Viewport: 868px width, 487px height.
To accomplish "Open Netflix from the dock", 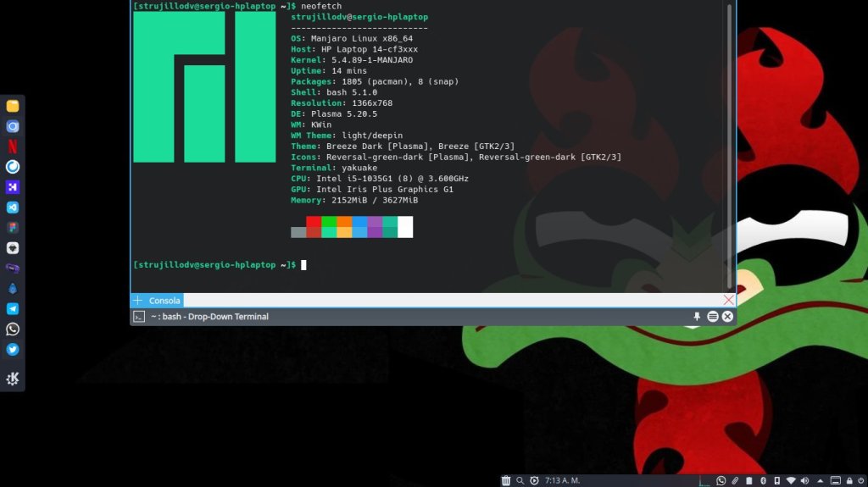I will (x=13, y=147).
